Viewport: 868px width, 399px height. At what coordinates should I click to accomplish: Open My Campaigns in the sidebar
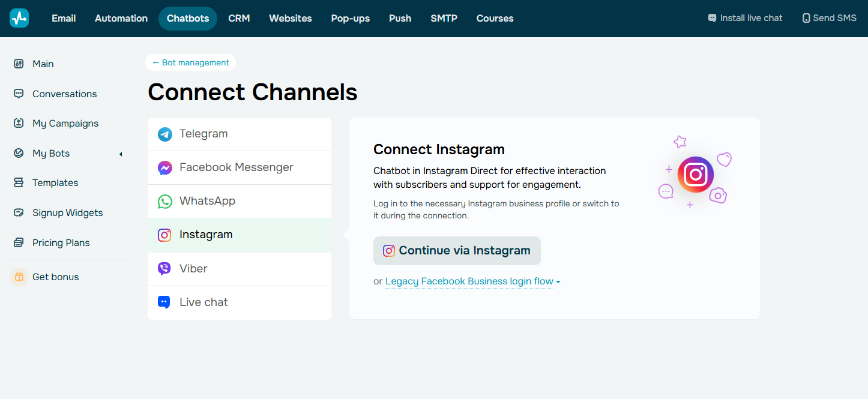point(65,123)
